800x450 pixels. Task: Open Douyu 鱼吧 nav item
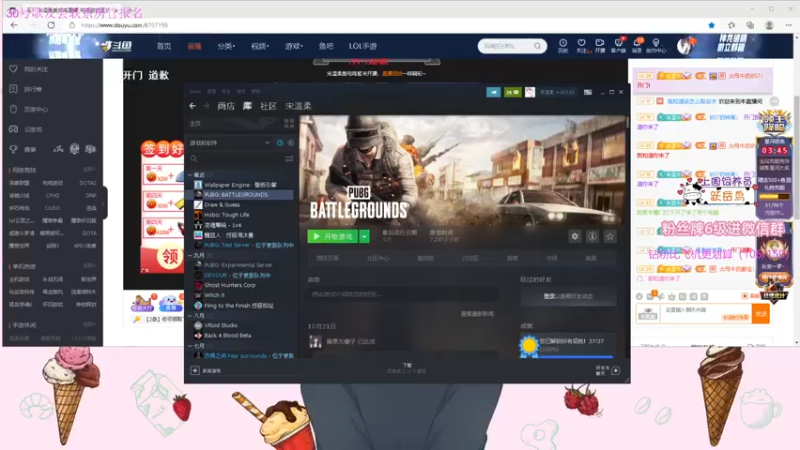[x=326, y=46]
